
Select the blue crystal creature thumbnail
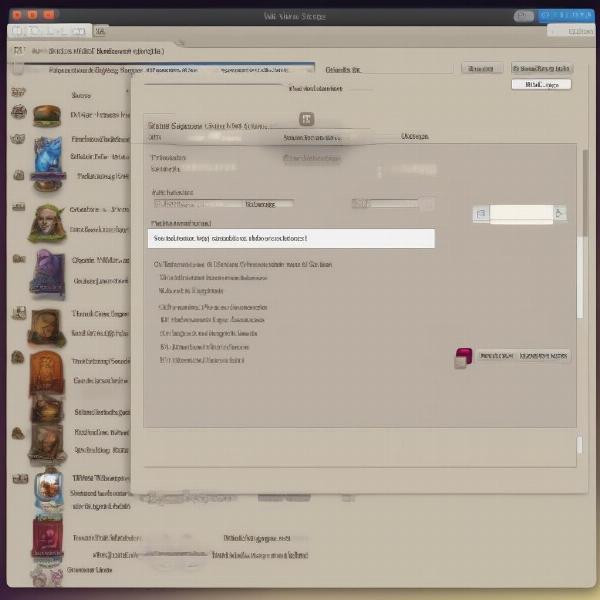click(x=48, y=155)
